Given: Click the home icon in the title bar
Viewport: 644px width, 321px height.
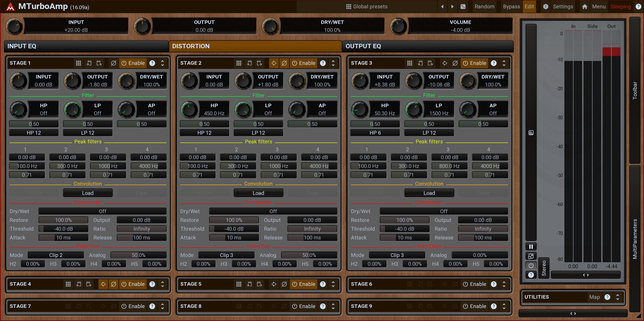Looking at the screenshot, I should (585, 7).
